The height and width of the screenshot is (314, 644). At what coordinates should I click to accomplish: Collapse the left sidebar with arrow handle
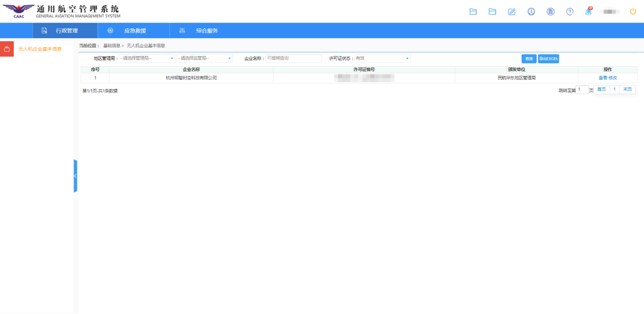pyautogui.click(x=75, y=176)
